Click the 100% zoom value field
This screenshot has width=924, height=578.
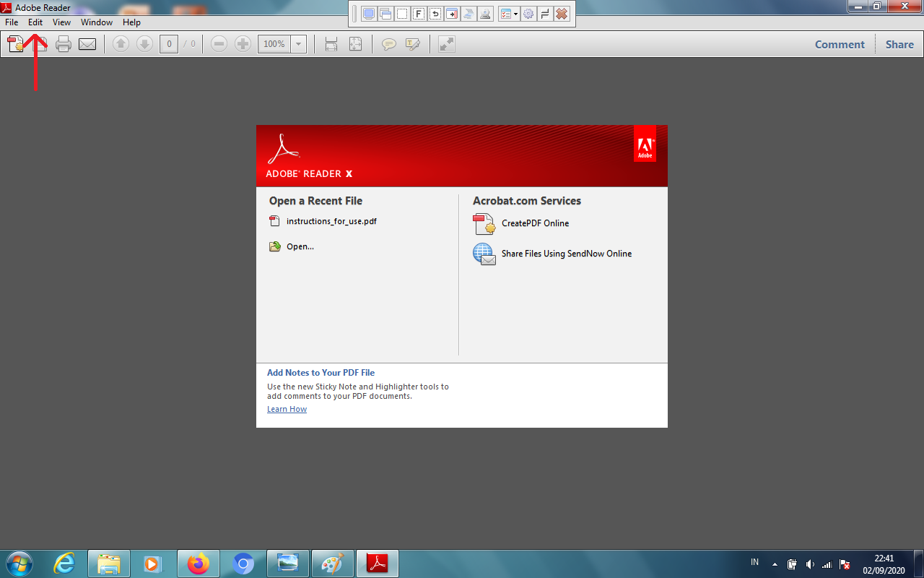click(x=274, y=44)
